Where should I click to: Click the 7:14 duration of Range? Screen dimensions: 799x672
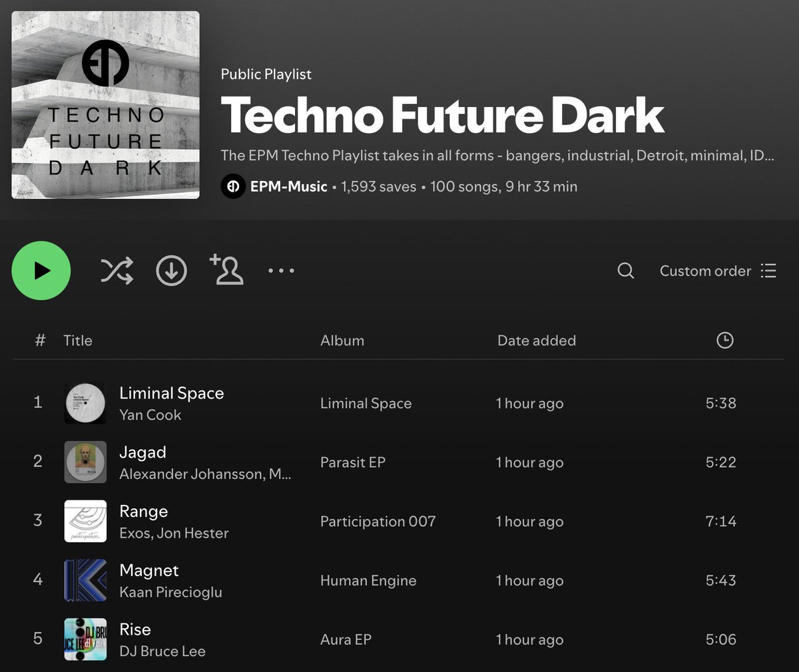(x=721, y=522)
